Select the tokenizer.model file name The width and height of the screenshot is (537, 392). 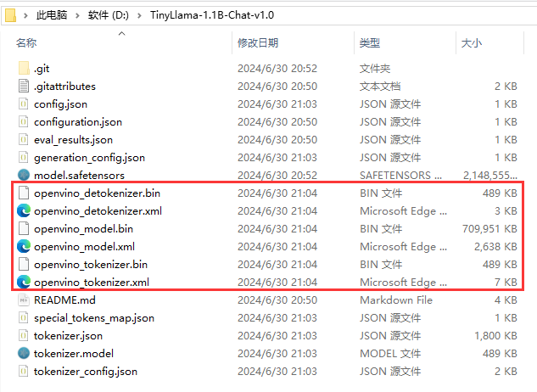point(74,354)
